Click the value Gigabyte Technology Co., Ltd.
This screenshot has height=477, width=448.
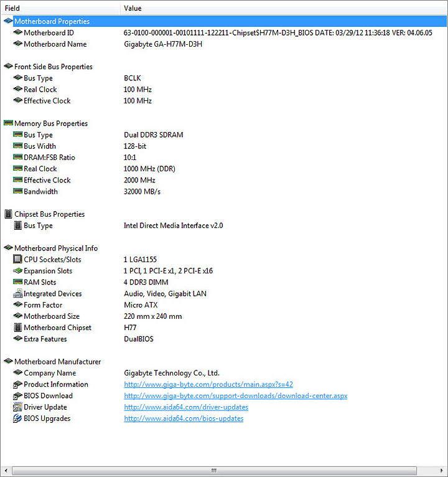click(172, 373)
